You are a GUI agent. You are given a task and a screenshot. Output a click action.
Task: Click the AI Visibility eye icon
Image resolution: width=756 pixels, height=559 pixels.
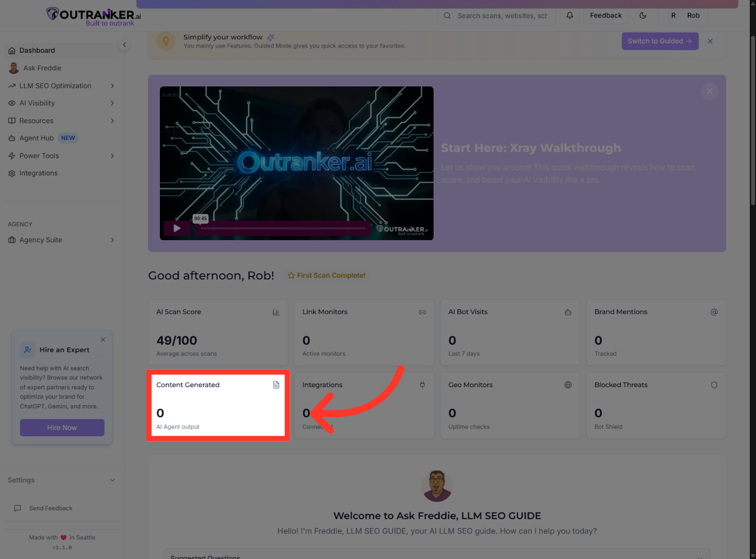point(12,103)
